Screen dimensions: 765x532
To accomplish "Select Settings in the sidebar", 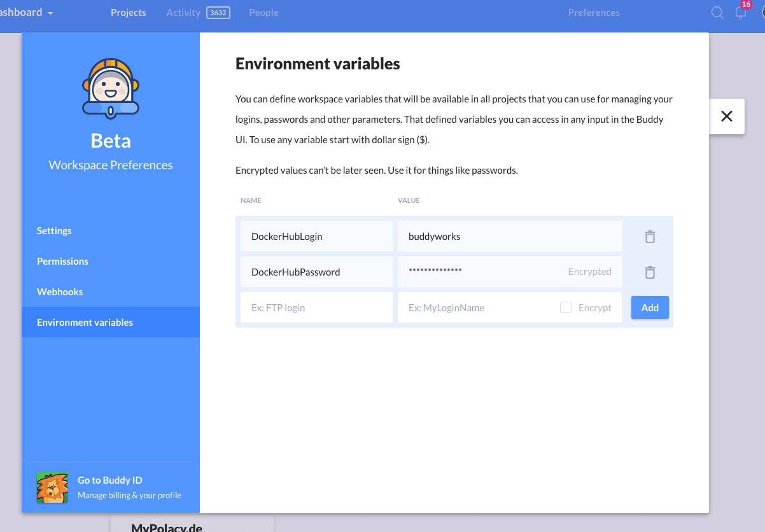I will tap(54, 231).
